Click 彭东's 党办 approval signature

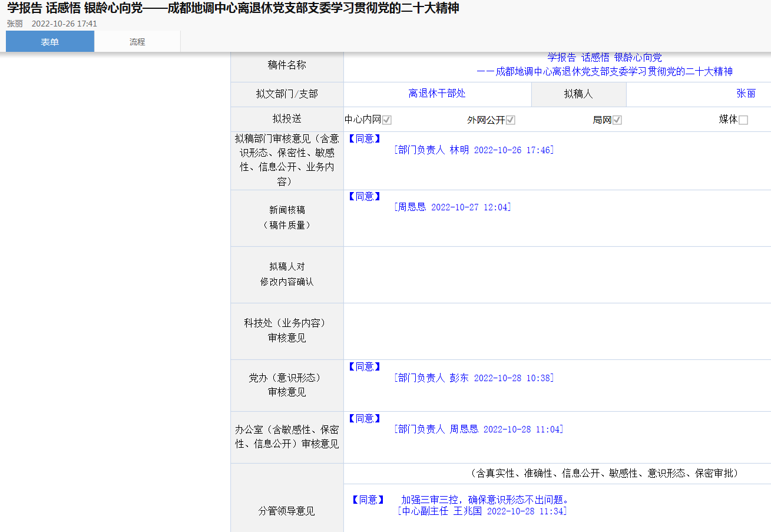(x=474, y=378)
